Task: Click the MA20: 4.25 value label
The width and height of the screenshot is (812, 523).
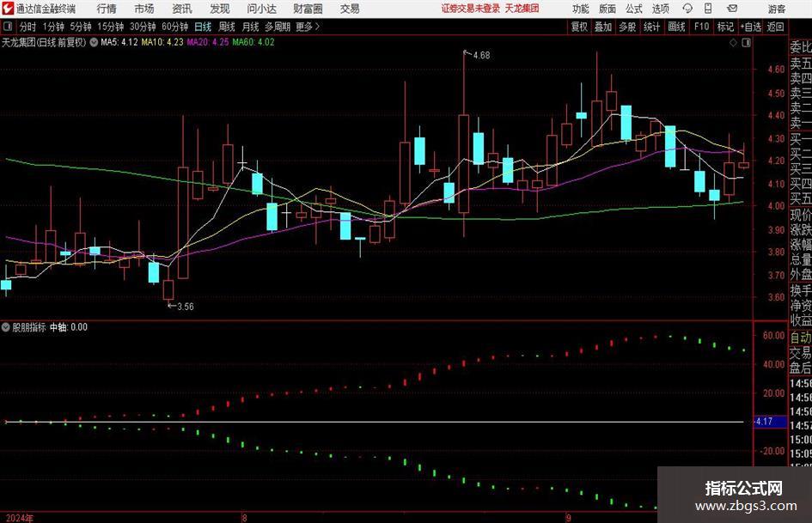Action: coord(208,42)
